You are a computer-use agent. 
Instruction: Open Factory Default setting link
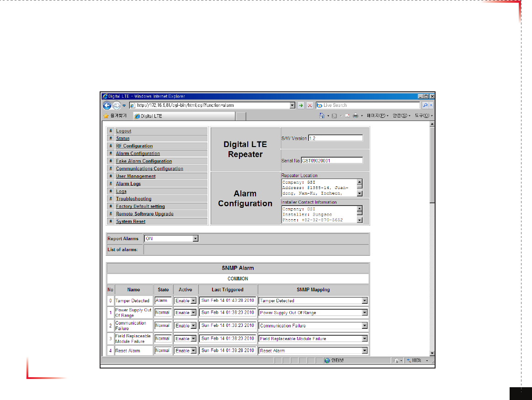click(140, 206)
